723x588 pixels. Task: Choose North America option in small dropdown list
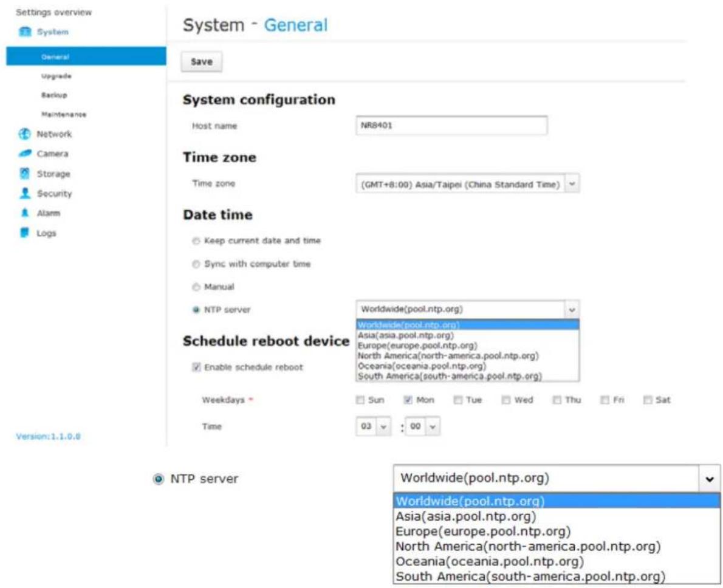[x=468, y=355]
